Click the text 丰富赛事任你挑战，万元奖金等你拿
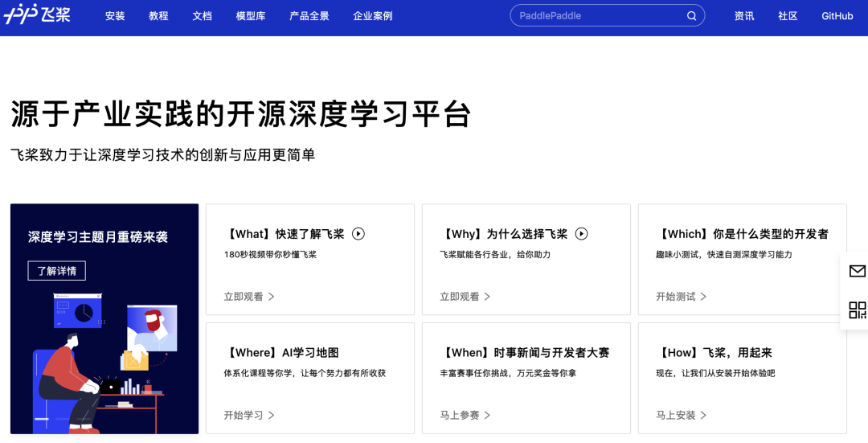 pyautogui.click(x=508, y=373)
